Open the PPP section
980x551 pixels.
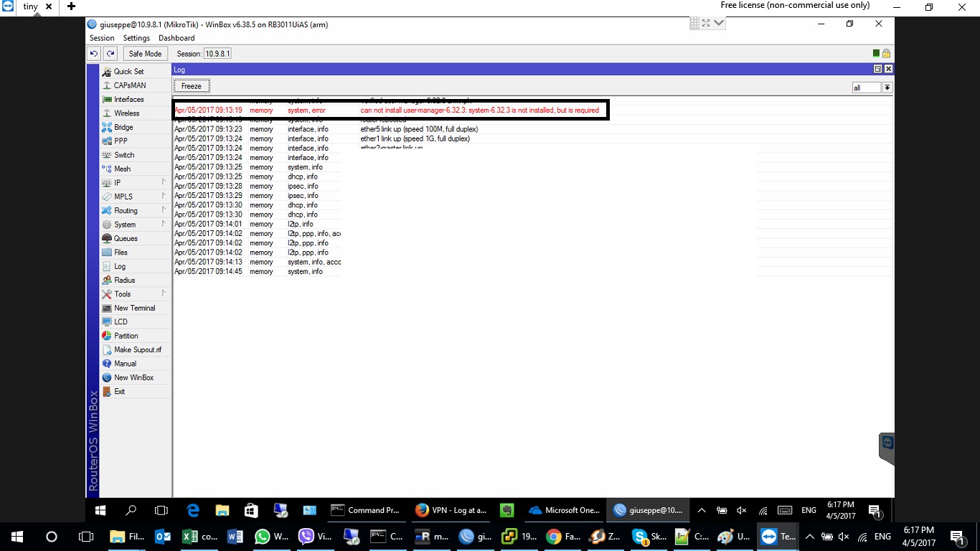coord(120,141)
